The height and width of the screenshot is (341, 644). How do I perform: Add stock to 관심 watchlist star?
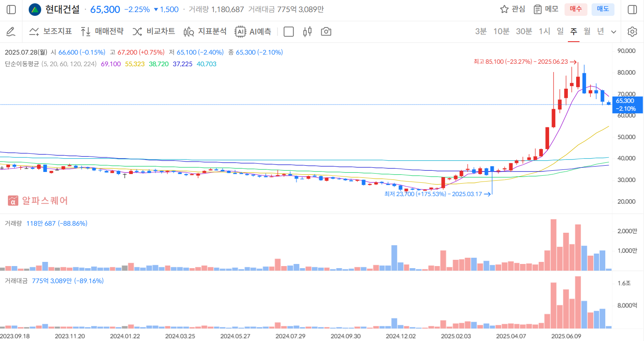coord(504,9)
